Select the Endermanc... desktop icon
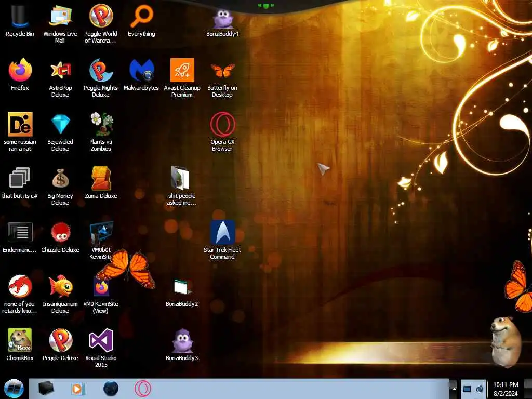The height and width of the screenshot is (399, 532). coord(20,237)
